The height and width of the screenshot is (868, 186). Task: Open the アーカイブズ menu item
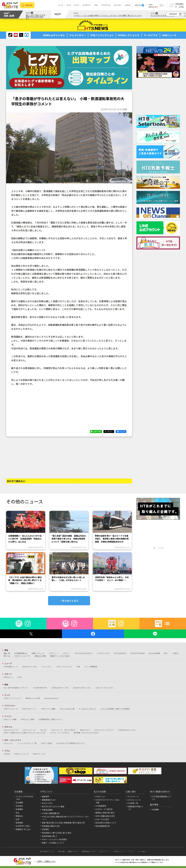coord(151,35)
